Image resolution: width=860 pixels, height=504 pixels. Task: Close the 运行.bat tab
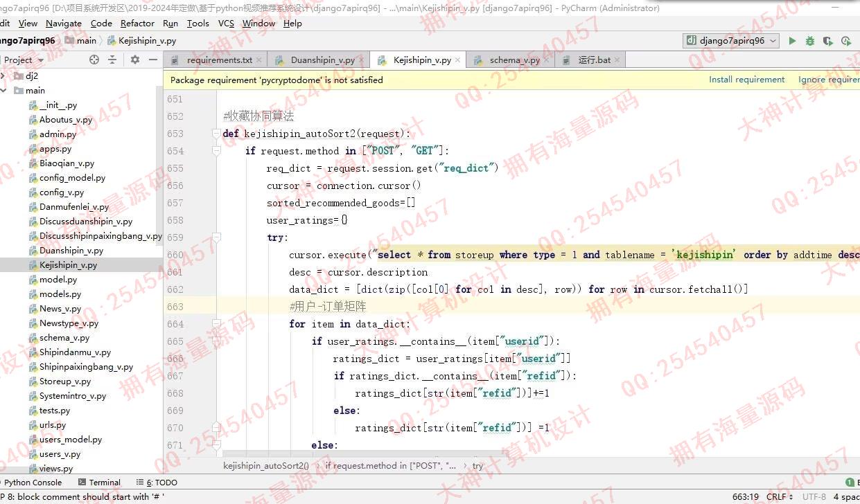tap(617, 60)
